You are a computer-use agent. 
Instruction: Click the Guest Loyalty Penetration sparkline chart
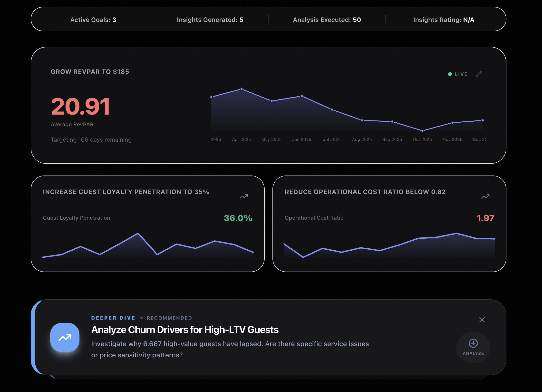click(x=148, y=245)
